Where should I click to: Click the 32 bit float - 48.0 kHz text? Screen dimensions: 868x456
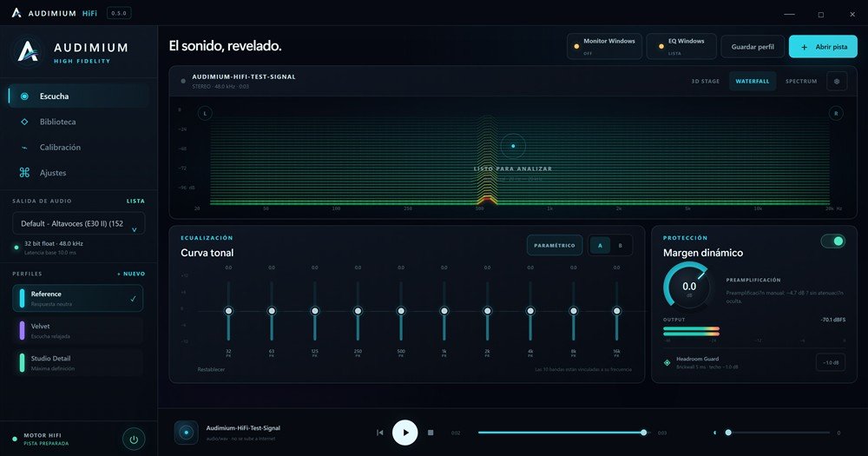tap(54, 244)
